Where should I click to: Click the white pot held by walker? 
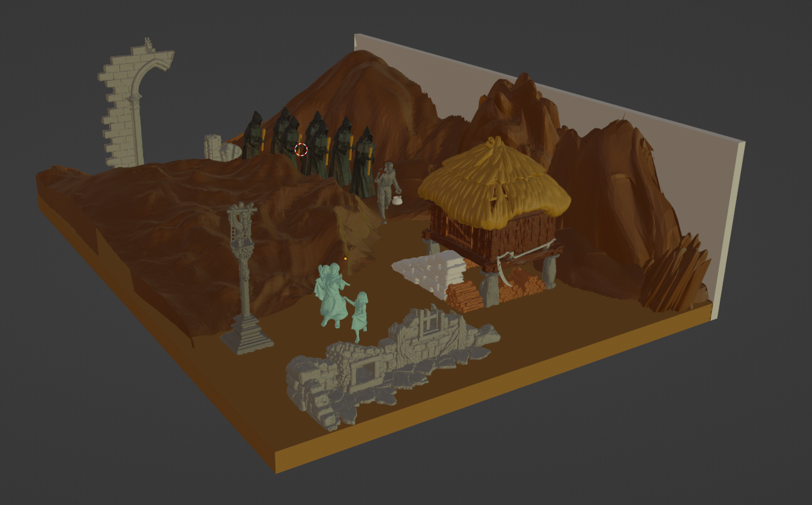[396, 200]
